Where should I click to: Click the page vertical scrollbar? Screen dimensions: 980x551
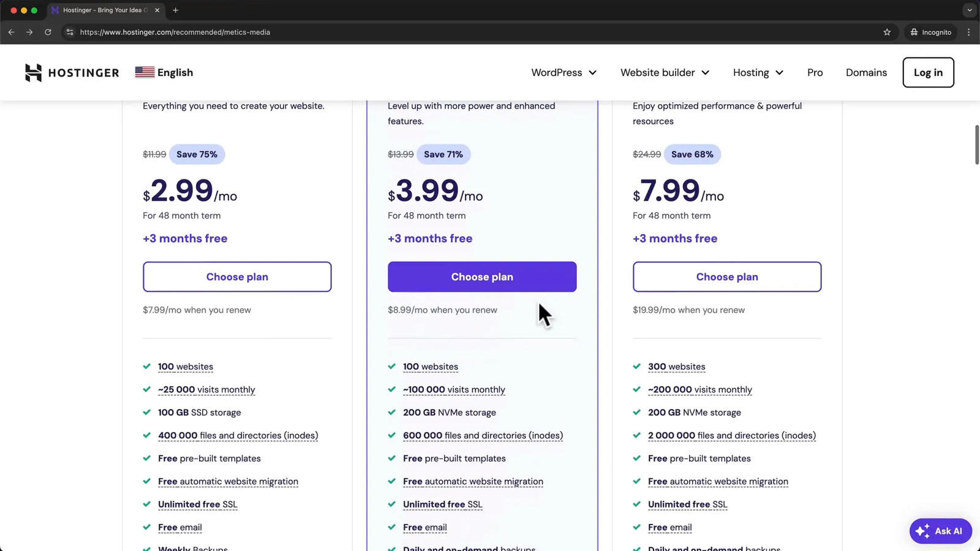pos(977,144)
